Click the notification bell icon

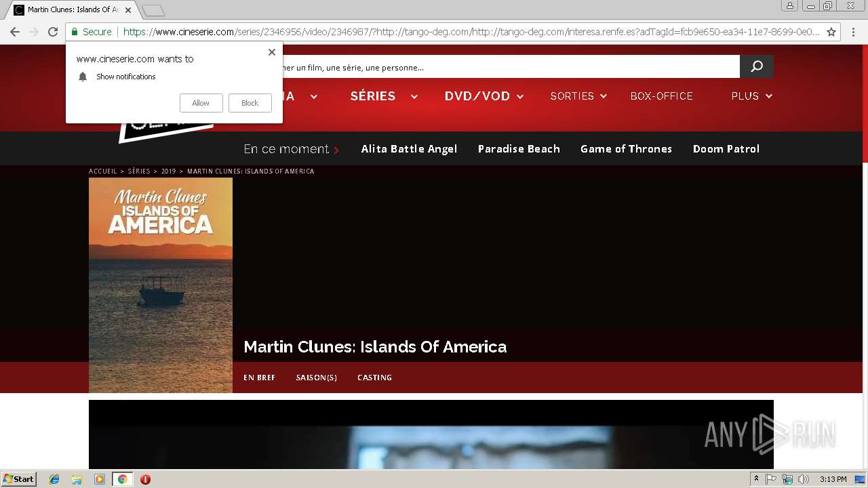click(83, 77)
